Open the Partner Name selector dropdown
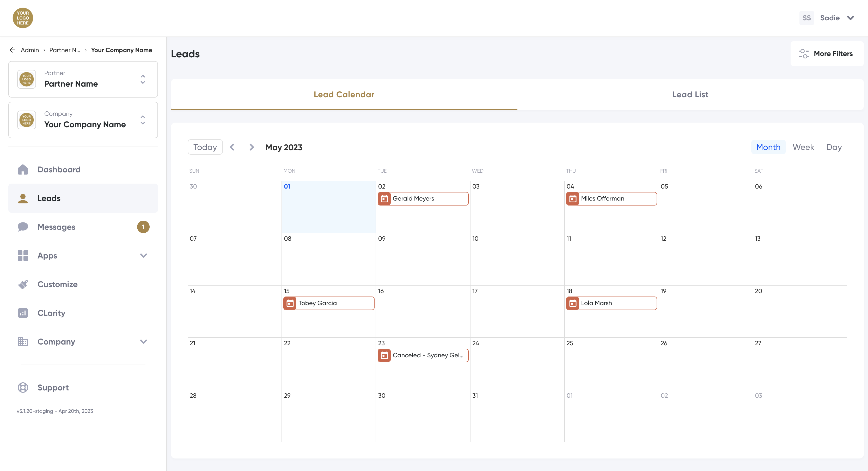The height and width of the screenshot is (471, 868). pyautogui.click(x=143, y=79)
